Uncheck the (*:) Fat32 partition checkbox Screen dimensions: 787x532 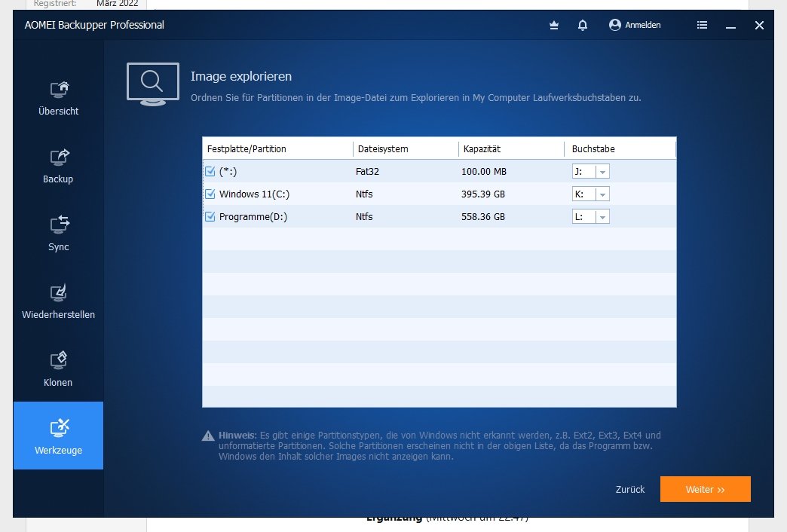point(210,172)
